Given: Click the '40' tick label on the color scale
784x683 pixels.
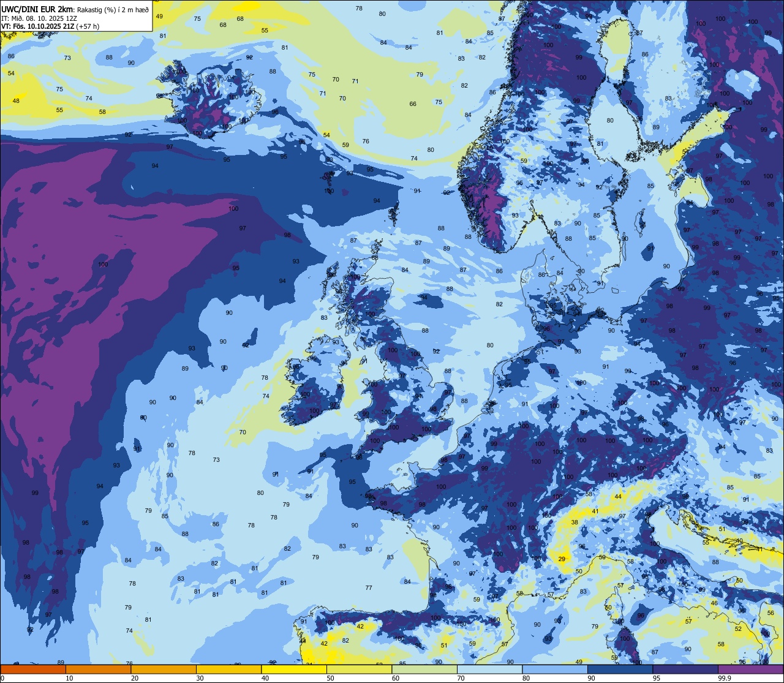Looking at the screenshot, I should tap(265, 678).
